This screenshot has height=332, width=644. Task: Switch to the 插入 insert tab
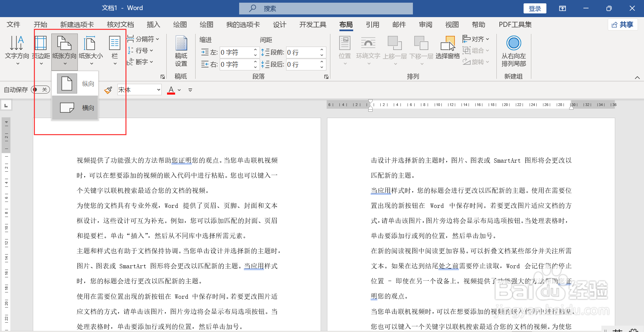coord(153,24)
